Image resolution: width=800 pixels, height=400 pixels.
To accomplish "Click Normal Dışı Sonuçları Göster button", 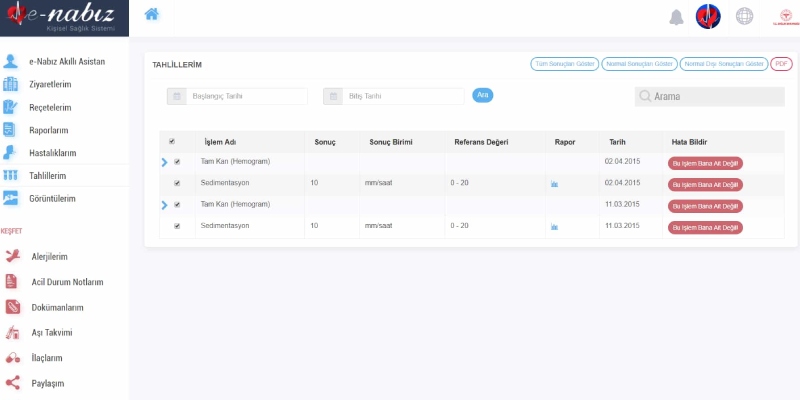I will (724, 64).
